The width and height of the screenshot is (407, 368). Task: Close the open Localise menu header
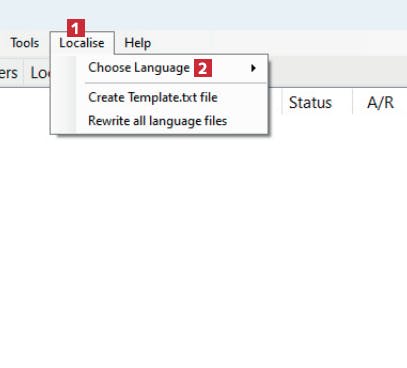pyautogui.click(x=82, y=43)
